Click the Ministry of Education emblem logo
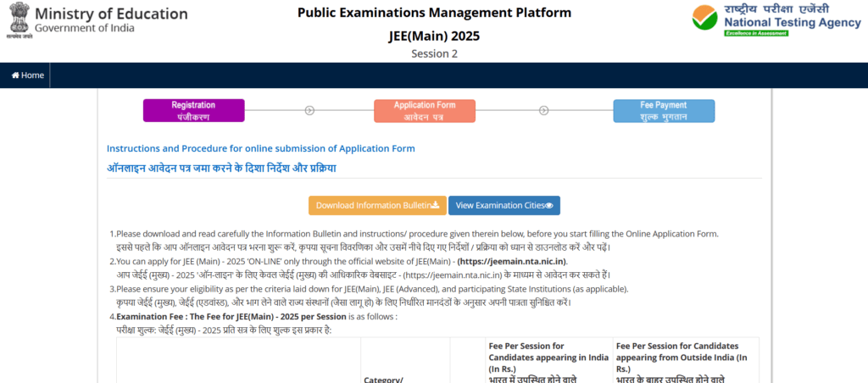 click(19, 21)
